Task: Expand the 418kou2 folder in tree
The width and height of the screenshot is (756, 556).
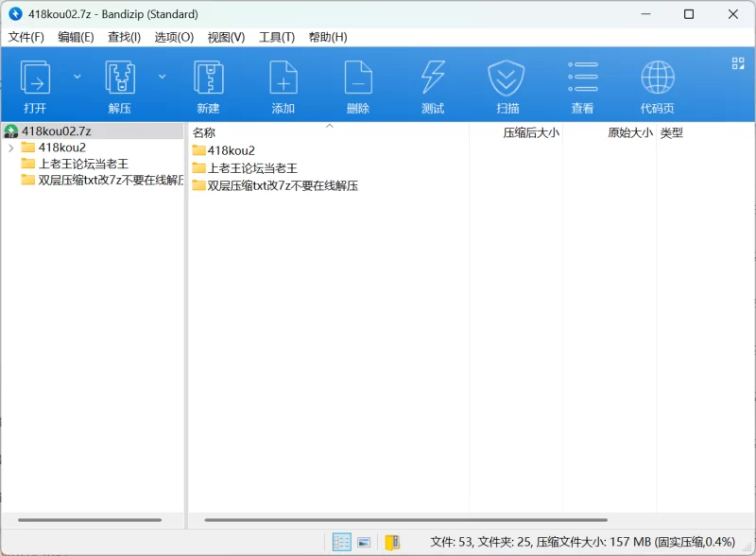Action: click(x=10, y=148)
